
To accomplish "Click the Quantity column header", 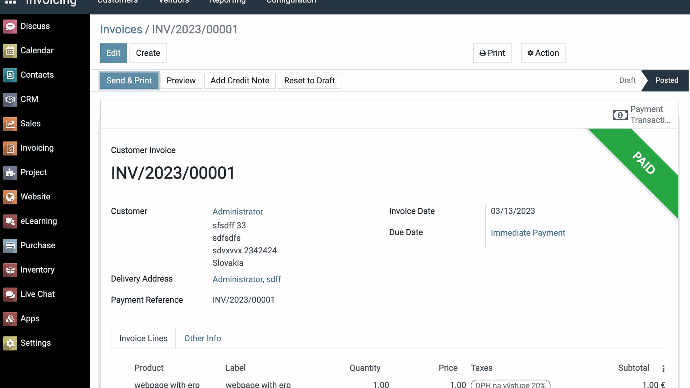I will click(x=365, y=368).
